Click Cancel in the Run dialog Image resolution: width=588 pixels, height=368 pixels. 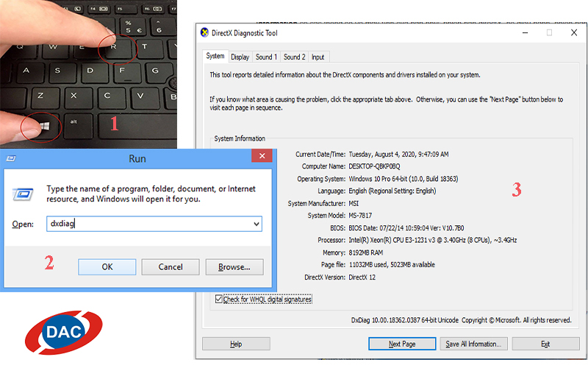[171, 267]
